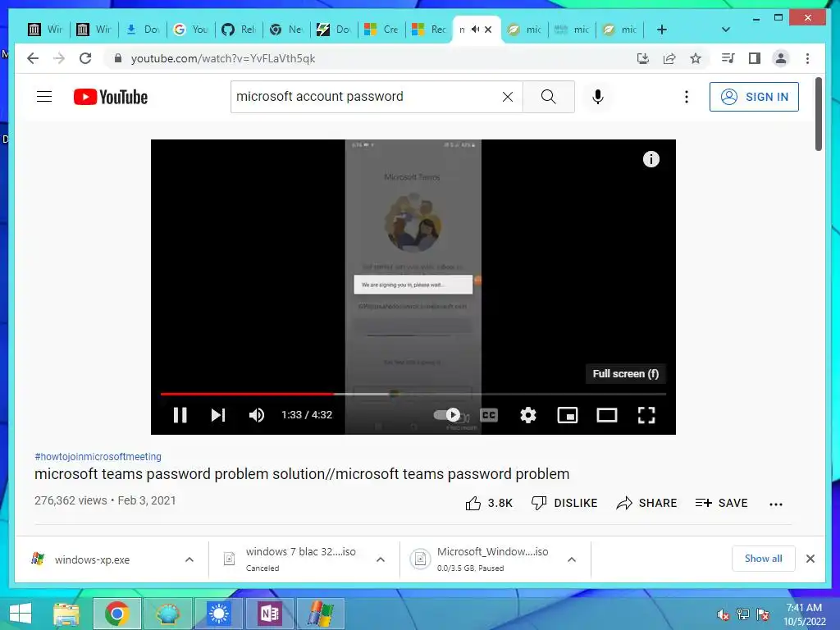Click the taskbar volume muted icon
The image size is (840, 630).
point(723,614)
